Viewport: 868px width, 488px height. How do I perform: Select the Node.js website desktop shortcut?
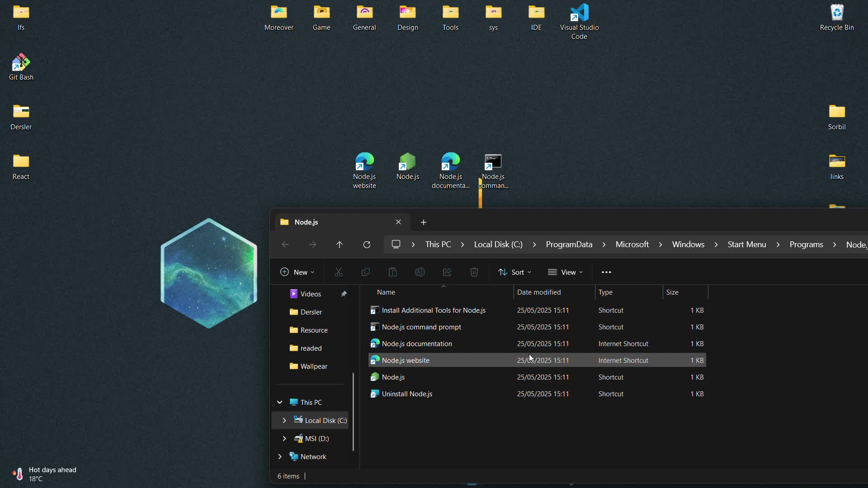[364, 171]
